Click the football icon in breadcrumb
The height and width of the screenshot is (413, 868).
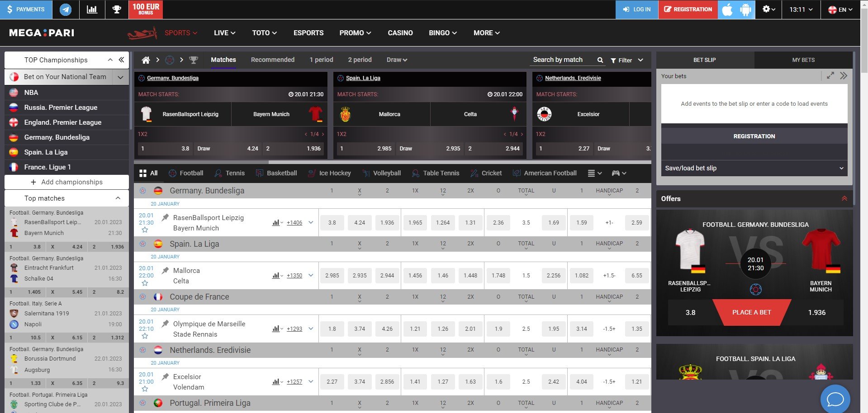(170, 60)
